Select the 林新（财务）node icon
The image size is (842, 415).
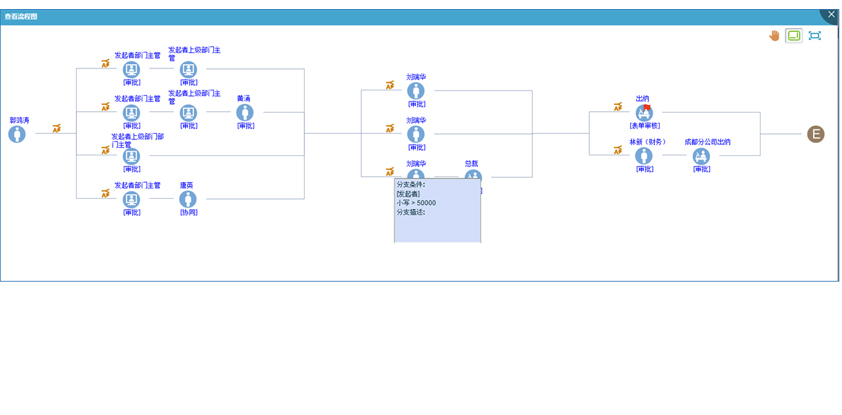pos(644,156)
